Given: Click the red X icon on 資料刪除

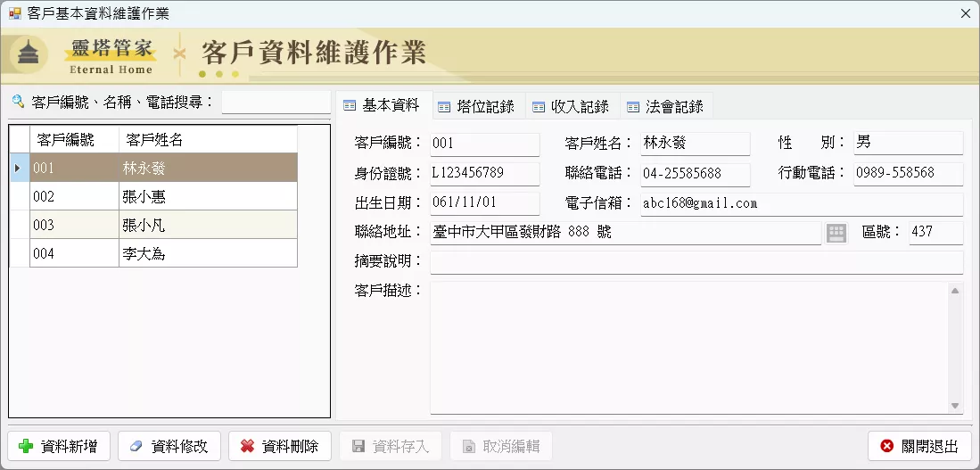Looking at the screenshot, I should click(x=247, y=446).
